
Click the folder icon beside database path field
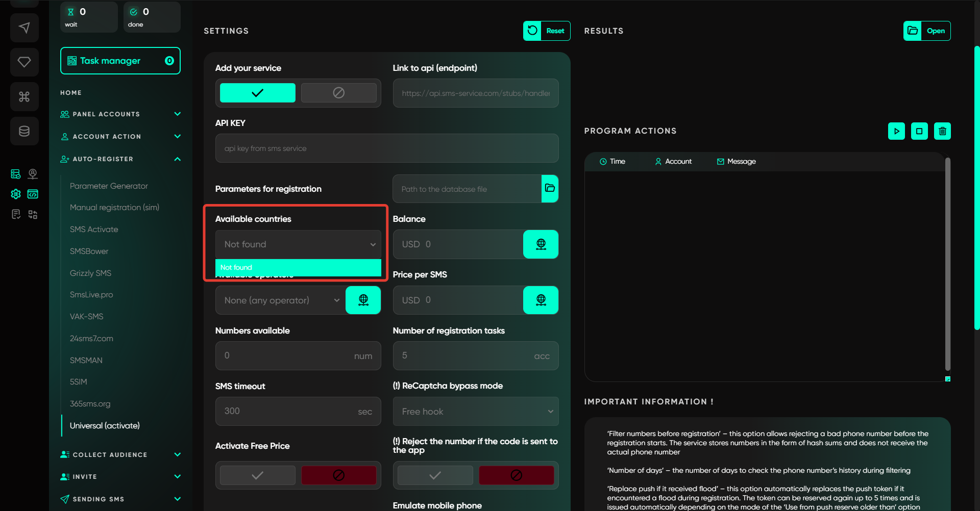[550, 189]
